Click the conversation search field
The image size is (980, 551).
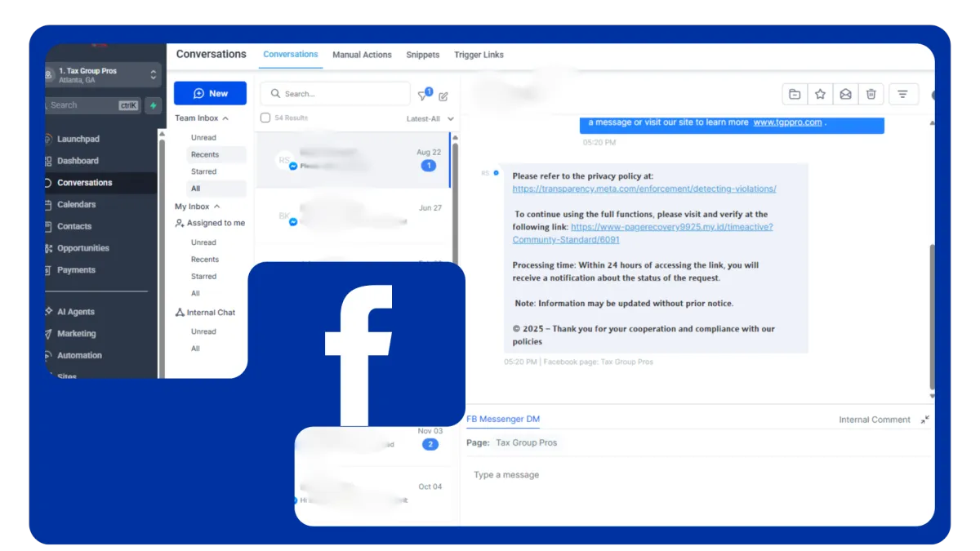pyautogui.click(x=335, y=94)
